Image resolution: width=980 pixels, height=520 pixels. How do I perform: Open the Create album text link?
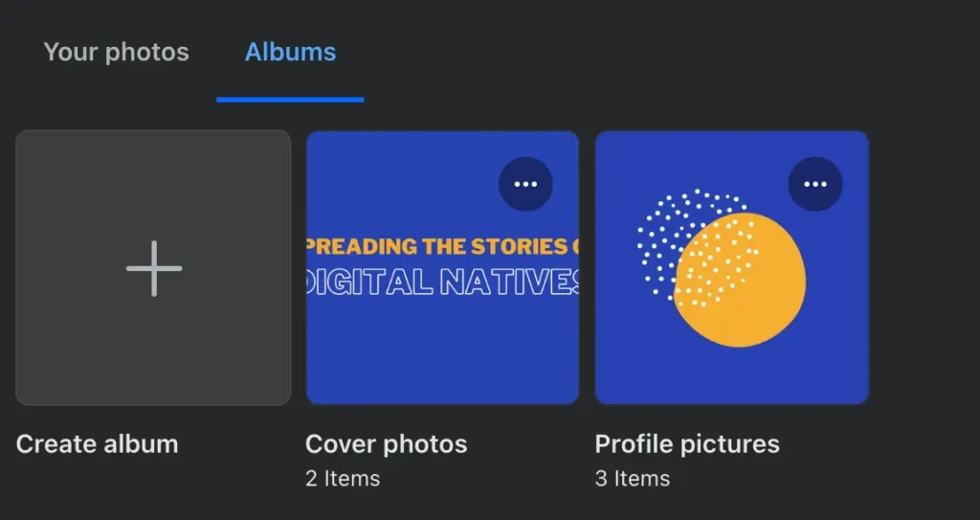tap(97, 444)
